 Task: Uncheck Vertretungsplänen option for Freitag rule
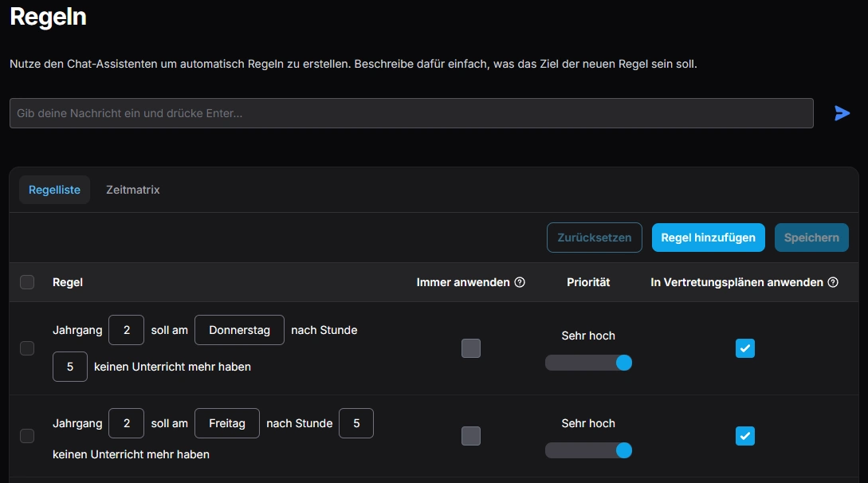pyautogui.click(x=744, y=436)
